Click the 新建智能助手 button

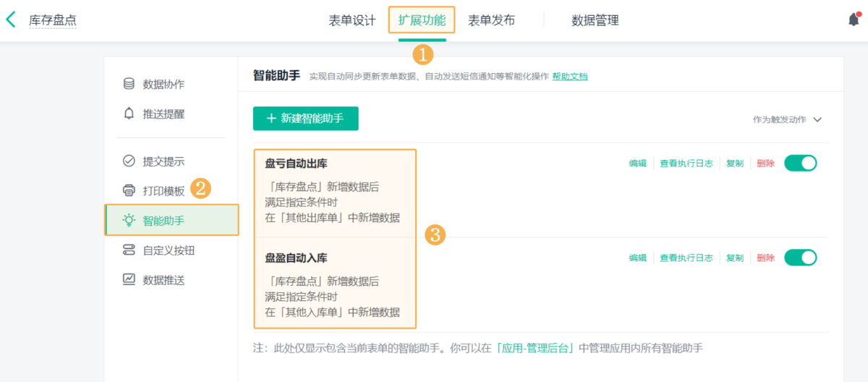[x=305, y=119]
